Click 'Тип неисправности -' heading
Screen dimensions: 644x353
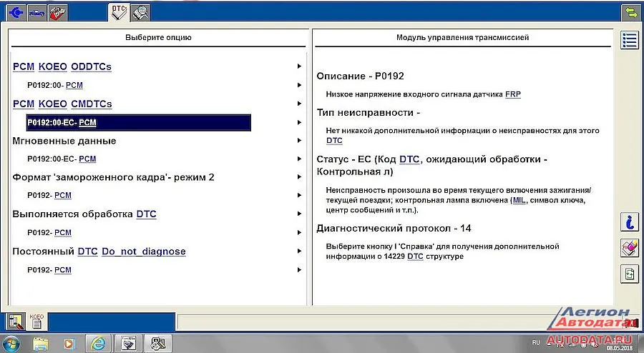[x=368, y=112]
